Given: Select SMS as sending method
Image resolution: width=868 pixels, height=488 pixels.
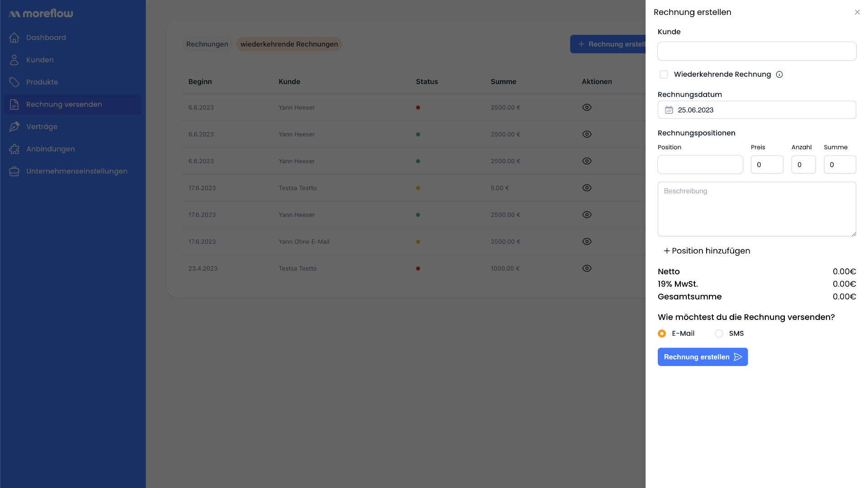Looking at the screenshot, I should click(719, 333).
